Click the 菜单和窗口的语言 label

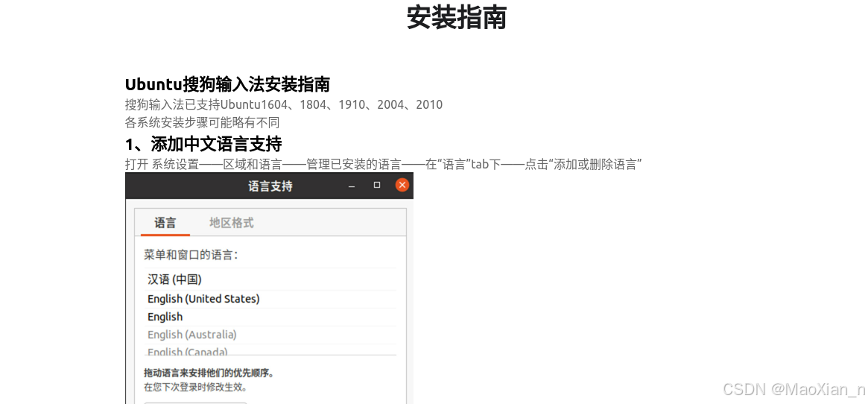(x=191, y=255)
